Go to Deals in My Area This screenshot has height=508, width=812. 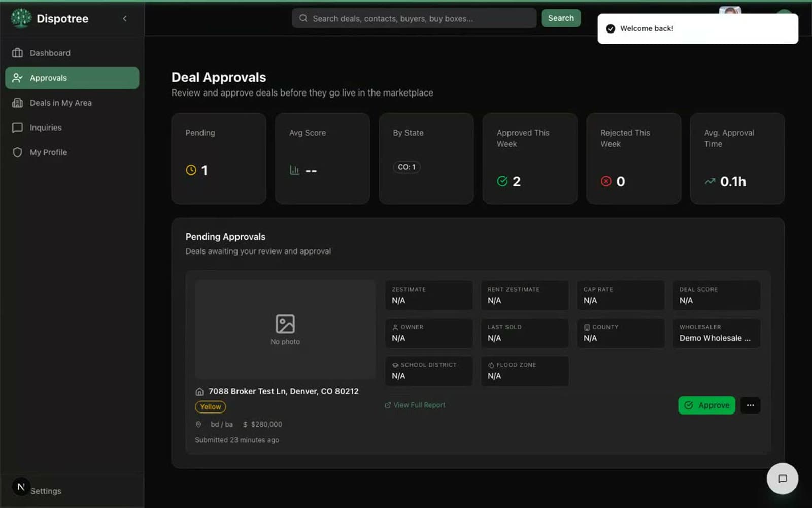pyautogui.click(x=72, y=103)
